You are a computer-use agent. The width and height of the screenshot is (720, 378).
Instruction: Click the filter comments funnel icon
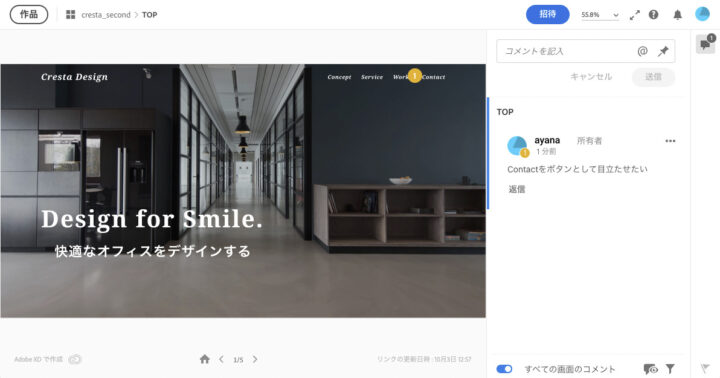[x=670, y=368]
